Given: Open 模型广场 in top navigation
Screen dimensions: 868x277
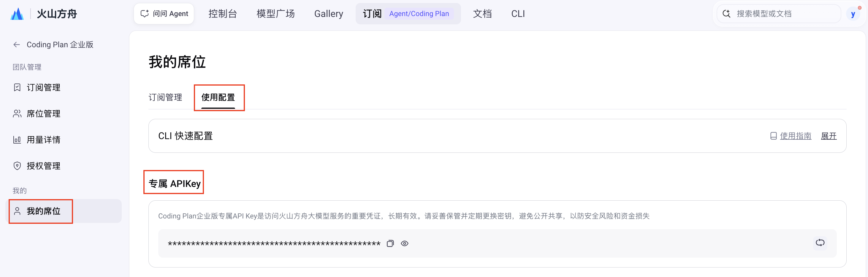Looking at the screenshot, I should 276,14.
